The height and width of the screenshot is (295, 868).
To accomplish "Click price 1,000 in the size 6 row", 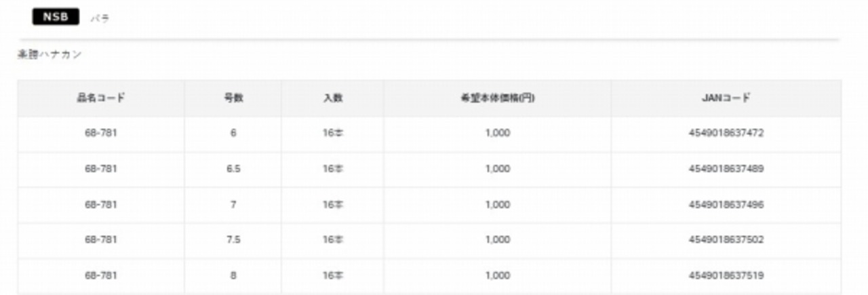I will [x=498, y=133].
